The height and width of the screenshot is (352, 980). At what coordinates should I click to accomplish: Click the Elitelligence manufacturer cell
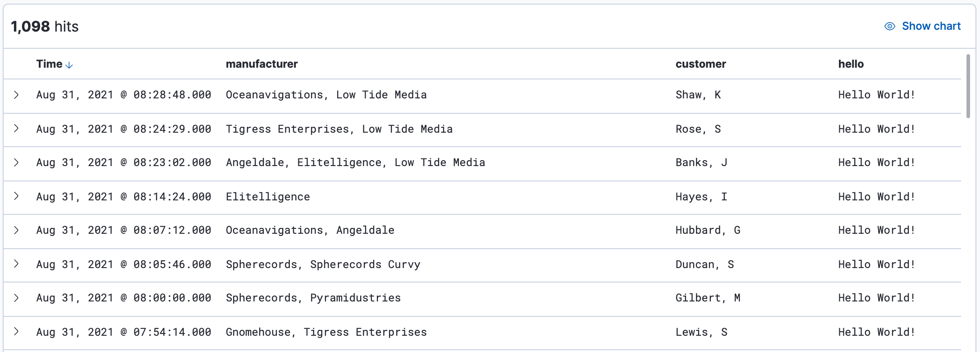click(268, 197)
